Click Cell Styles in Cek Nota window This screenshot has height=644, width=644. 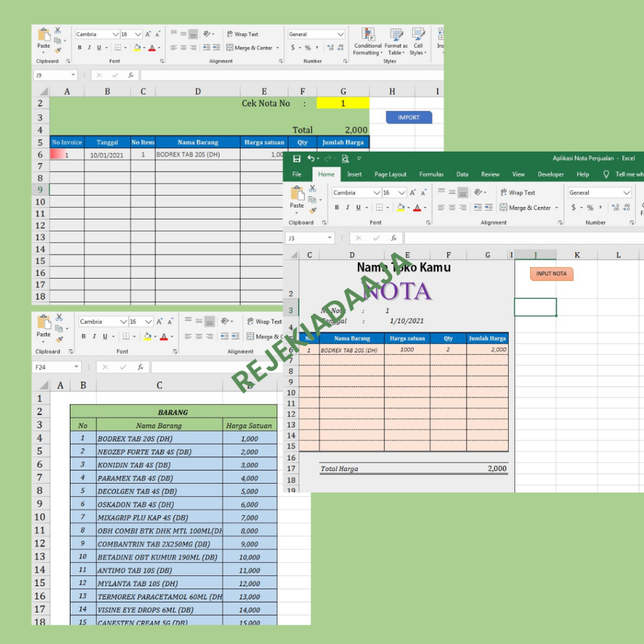[418, 42]
